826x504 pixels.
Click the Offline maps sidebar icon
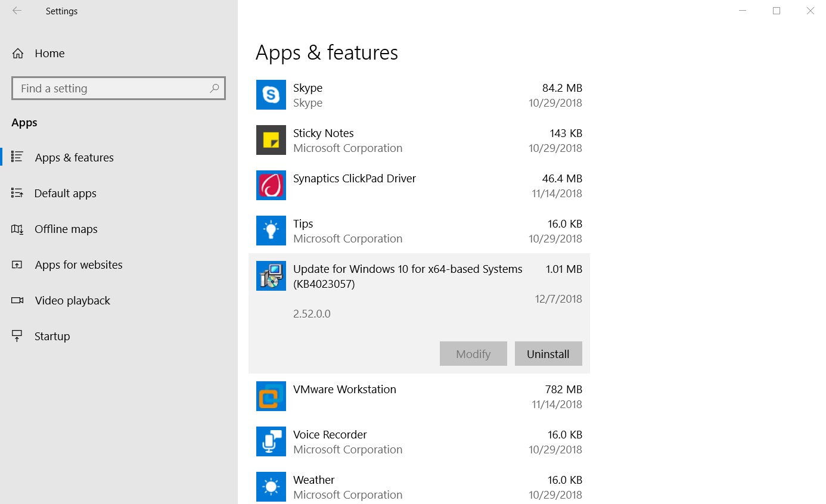coord(17,229)
